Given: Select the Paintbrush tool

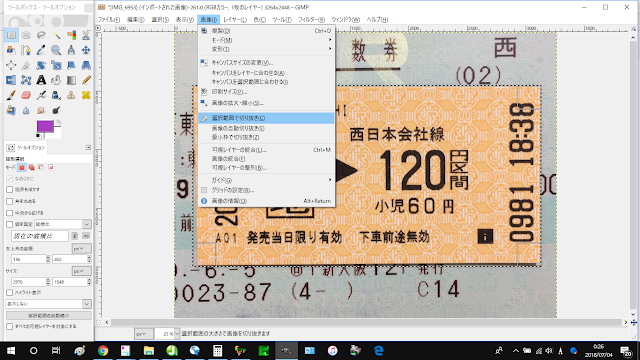Looking at the screenshot, I should tap(11, 96).
